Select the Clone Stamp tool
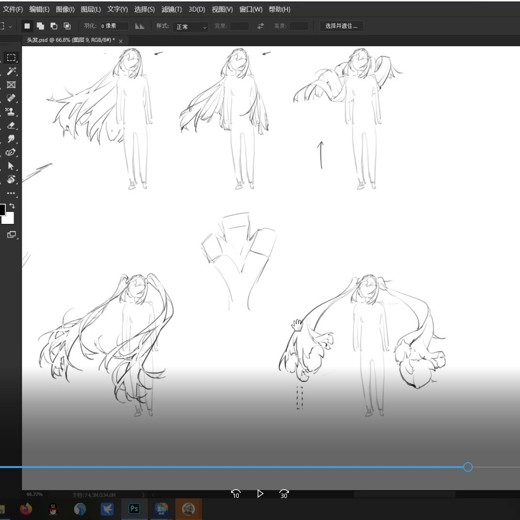 pos(11,112)
